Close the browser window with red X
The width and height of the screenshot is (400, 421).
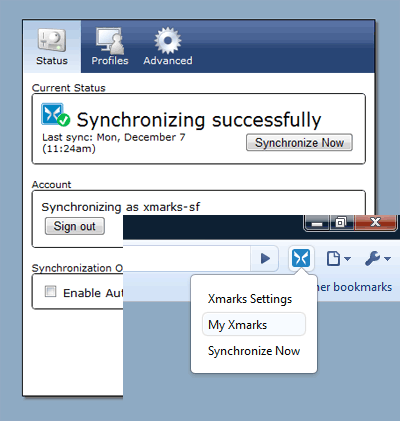pyautogui.click(x=375, y=222)
